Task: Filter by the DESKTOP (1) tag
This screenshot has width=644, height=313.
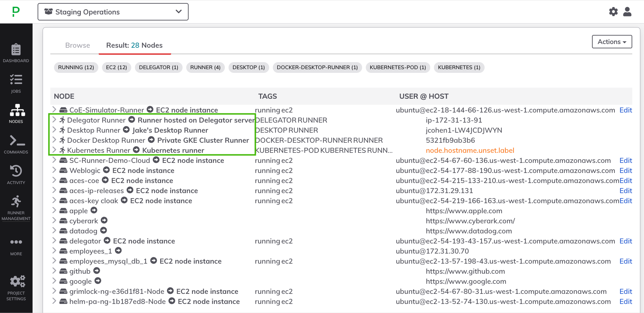Action: pos(249,68)
